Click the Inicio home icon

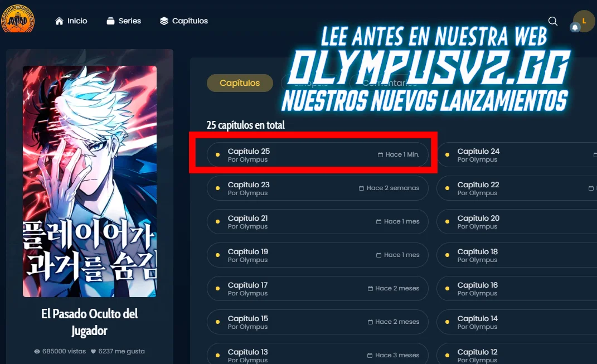click(x=59, y=21)
